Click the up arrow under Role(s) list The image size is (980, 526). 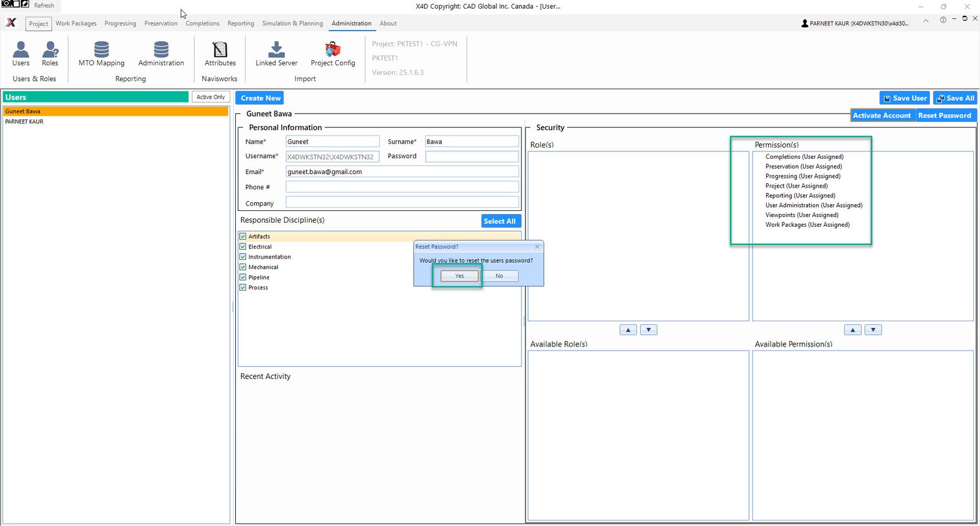point(628,330)
